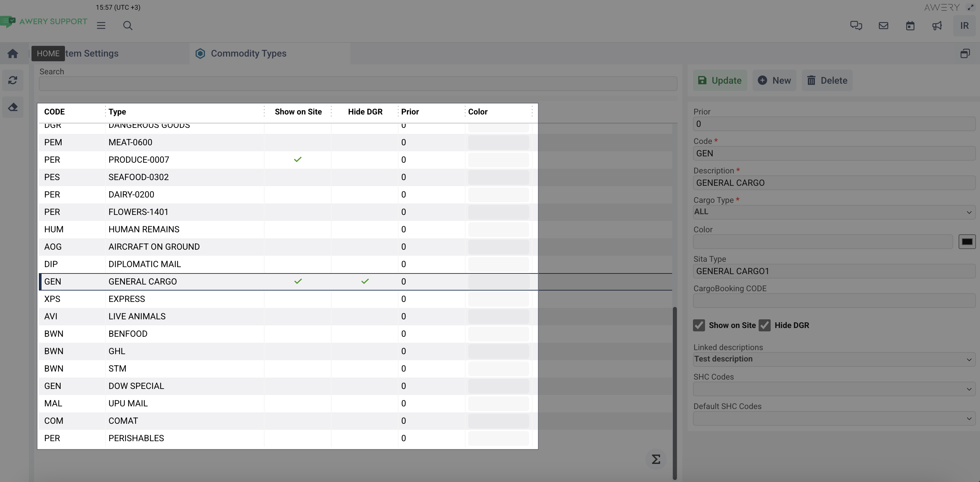Select the LIVE ANIMALS table row

tap(137, 316)
